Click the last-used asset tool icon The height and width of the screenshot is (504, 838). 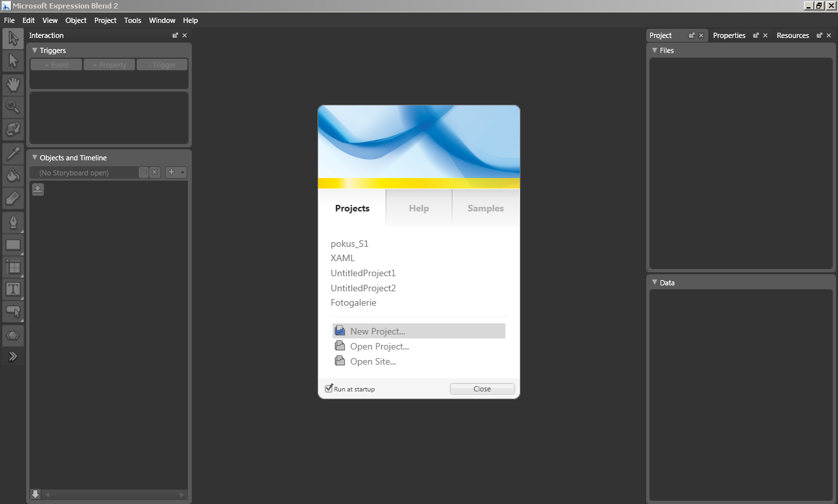click(x=13, y=335)
